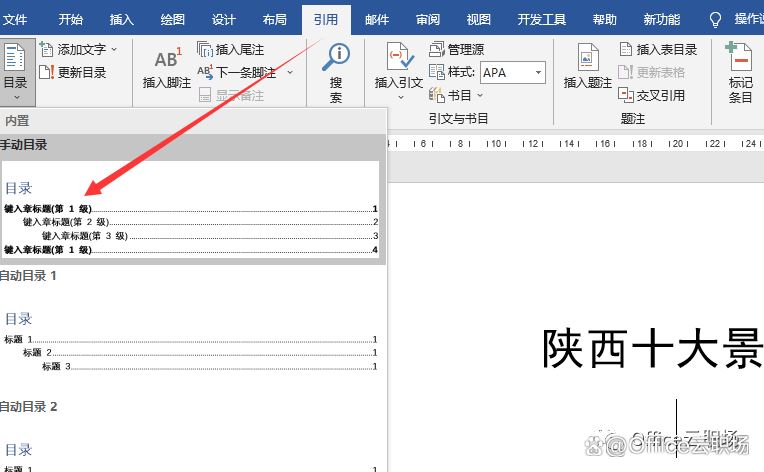Select the 手动目录 manual table thumbnail
764x472 pixels.
click(190, 210)
